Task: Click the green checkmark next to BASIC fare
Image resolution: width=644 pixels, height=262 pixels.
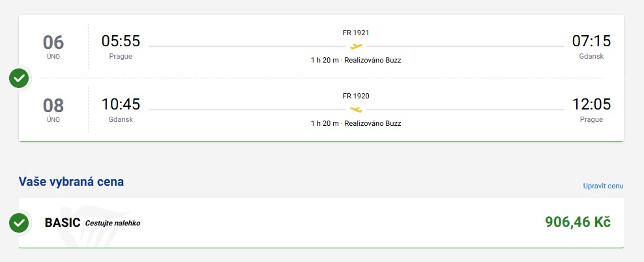Action: click(19, 223)
